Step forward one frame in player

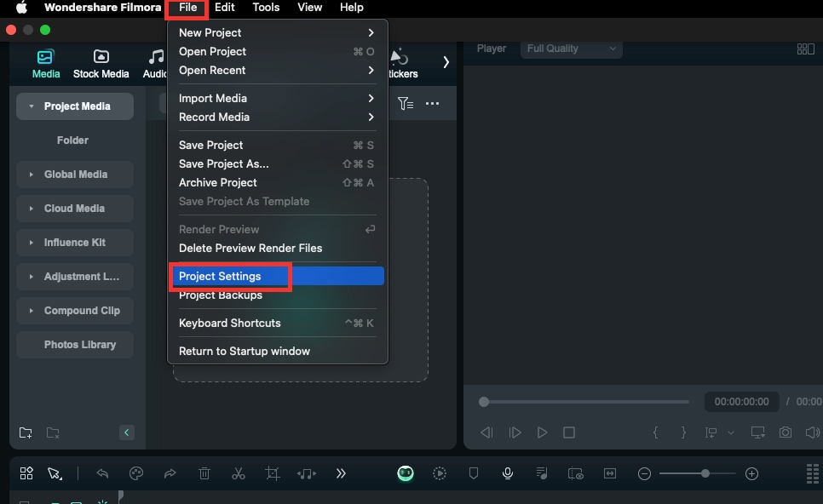515,432
